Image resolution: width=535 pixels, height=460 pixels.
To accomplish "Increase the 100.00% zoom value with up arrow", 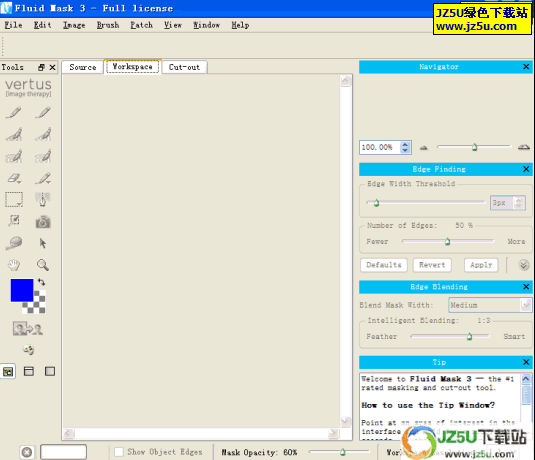I will click(x=405, y=144).
